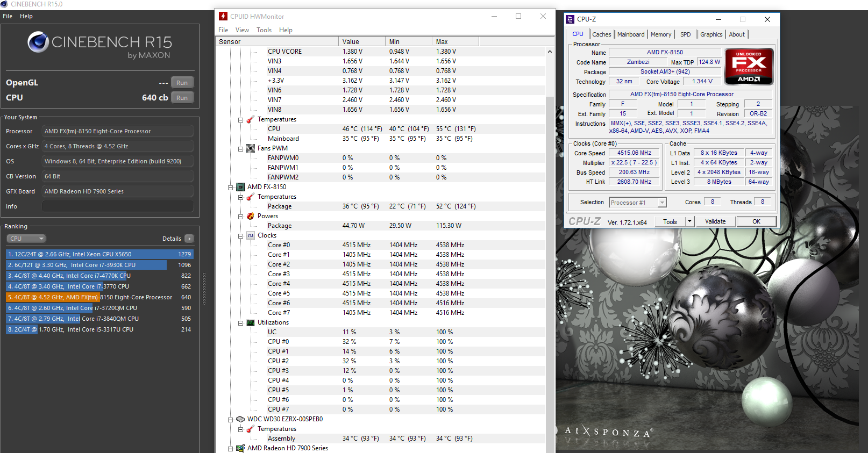The height and width of the screenshot is (453, 868).
Task: Switch to the SPD tab in CPU-Z
Action: pos(685,34)
